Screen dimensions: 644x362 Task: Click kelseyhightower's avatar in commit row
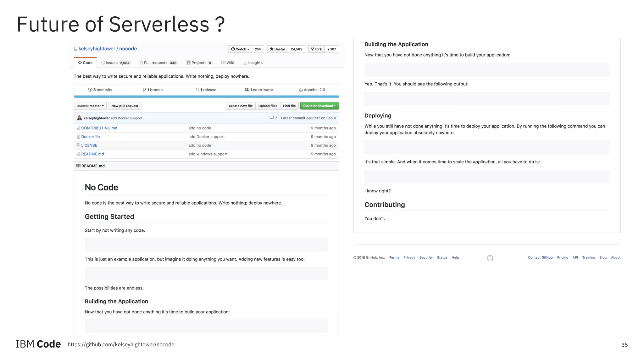point(80,118)
